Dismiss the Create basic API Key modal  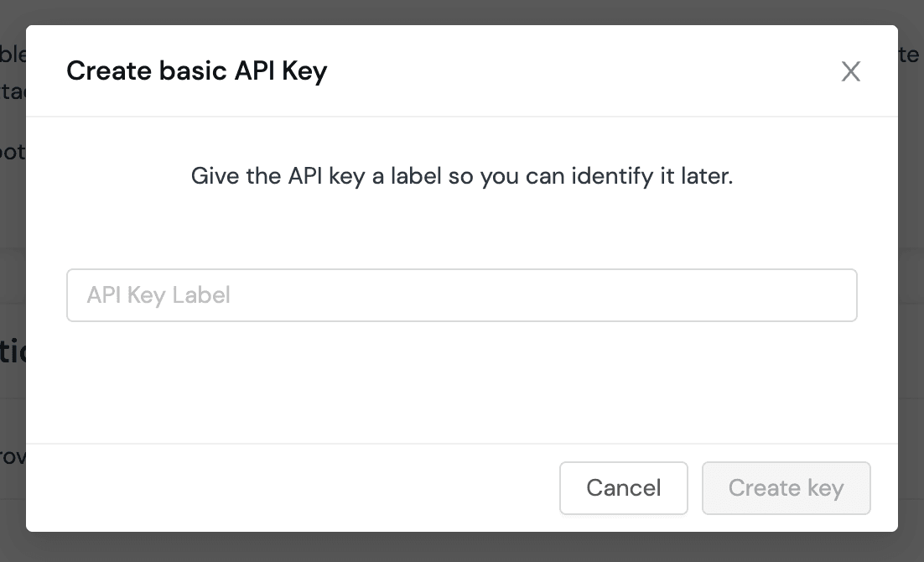point(851,71)
